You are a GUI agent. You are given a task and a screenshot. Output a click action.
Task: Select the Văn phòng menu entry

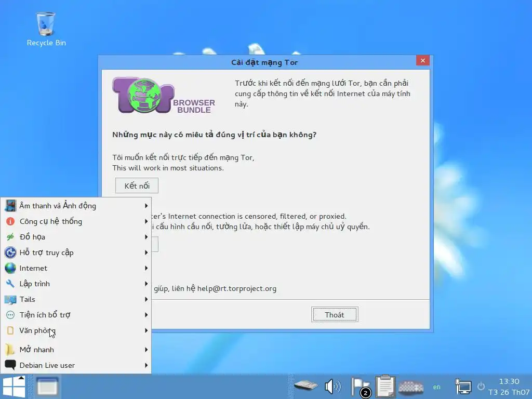point(76,330)
